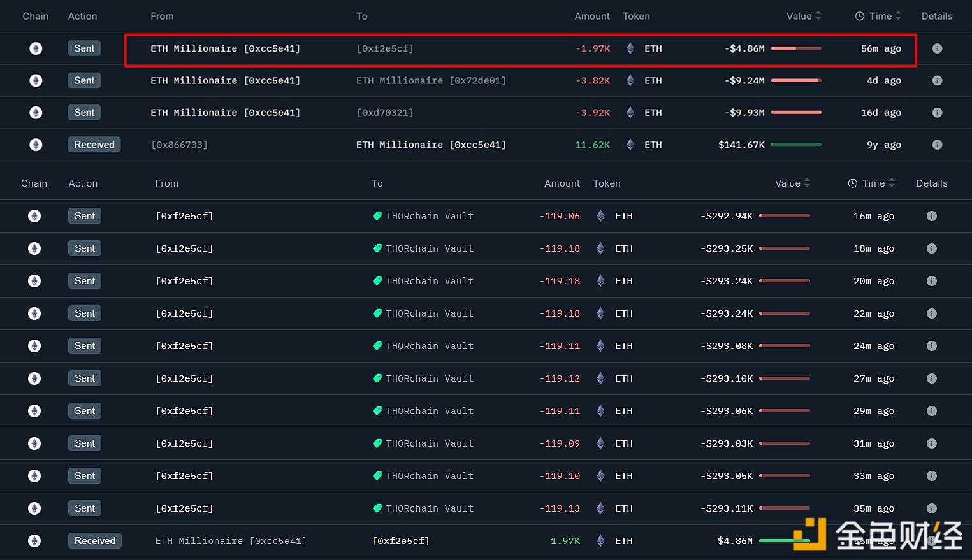Sort top table by Time arrows
Viewport: 972px width, 560px height.
(898, 16)
